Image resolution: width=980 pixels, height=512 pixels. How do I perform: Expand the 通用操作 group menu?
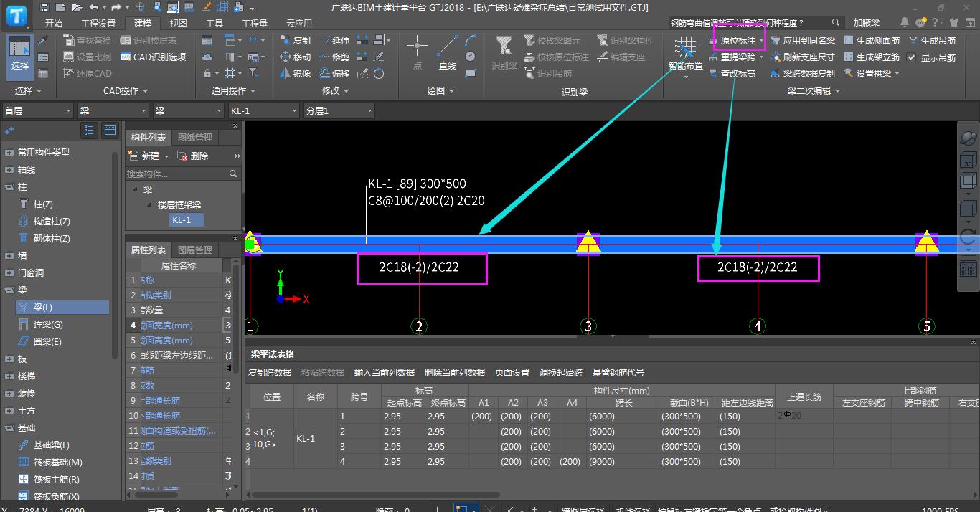click(x=234, y=91)
